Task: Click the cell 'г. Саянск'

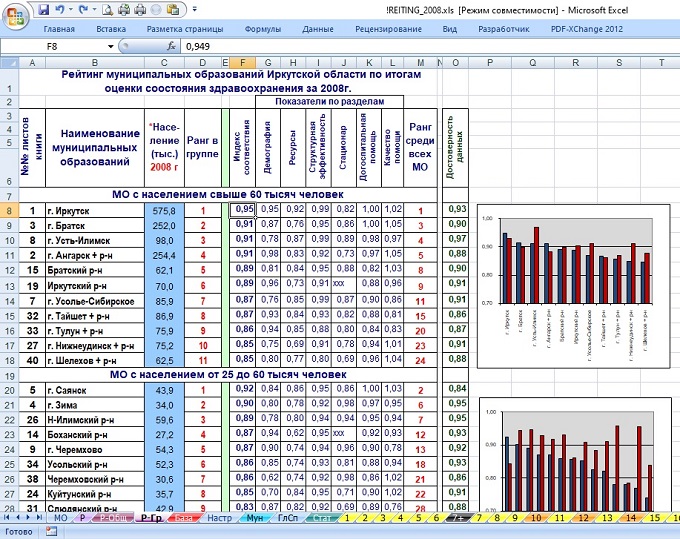Action: (95, 390)
